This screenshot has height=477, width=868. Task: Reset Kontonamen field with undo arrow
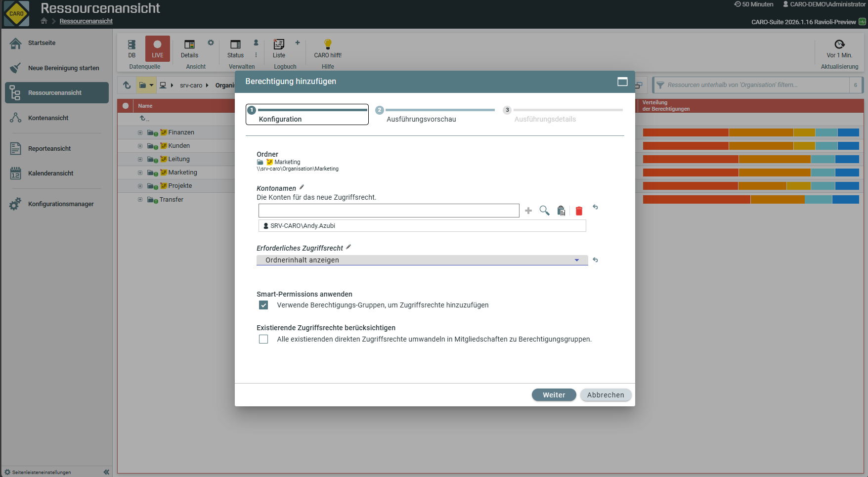click(595, 207)
